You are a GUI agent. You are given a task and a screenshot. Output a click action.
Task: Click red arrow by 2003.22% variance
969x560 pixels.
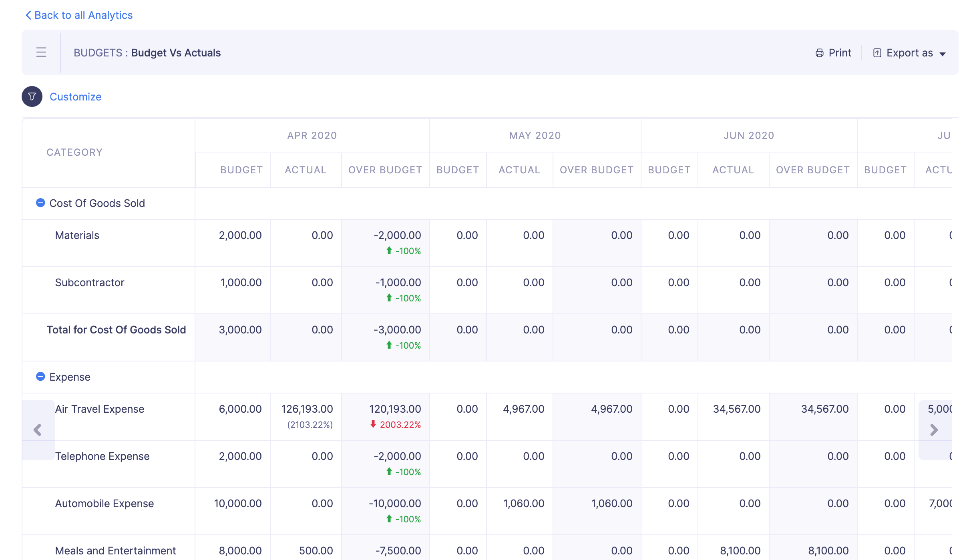click(373, 424)
